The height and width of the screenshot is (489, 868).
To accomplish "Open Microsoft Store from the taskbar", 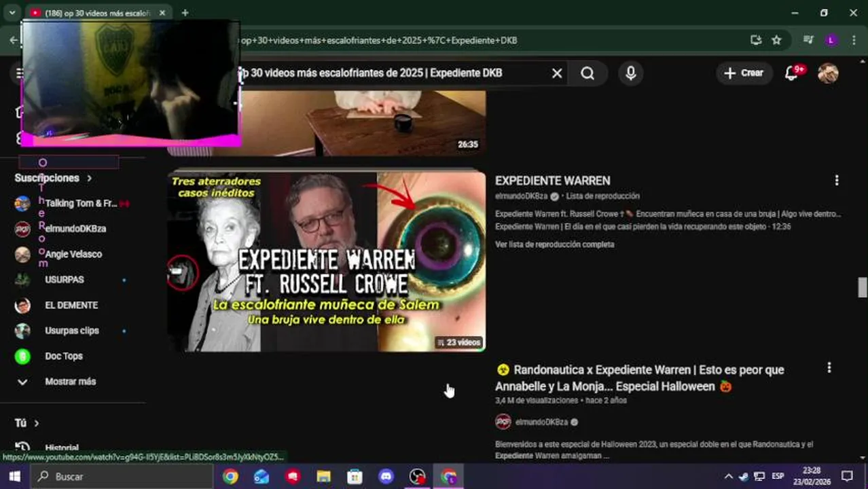I will [x=355, y=477].
